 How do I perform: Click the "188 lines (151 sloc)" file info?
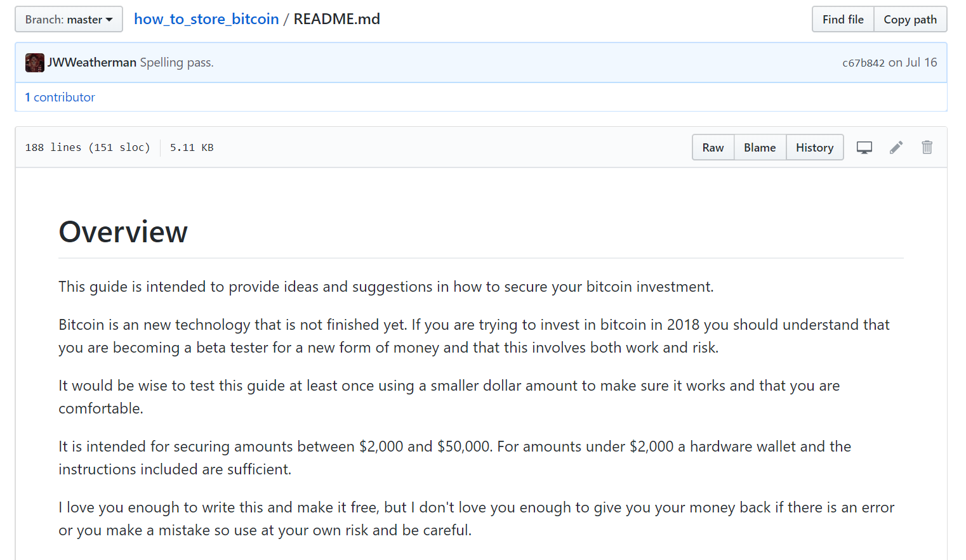[88, 147]
